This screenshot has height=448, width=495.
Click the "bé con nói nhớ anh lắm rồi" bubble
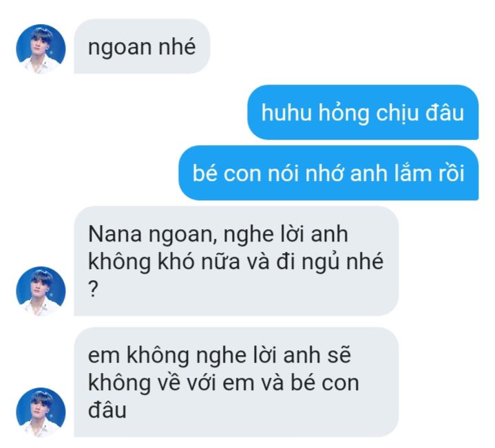tap(328, 173)
